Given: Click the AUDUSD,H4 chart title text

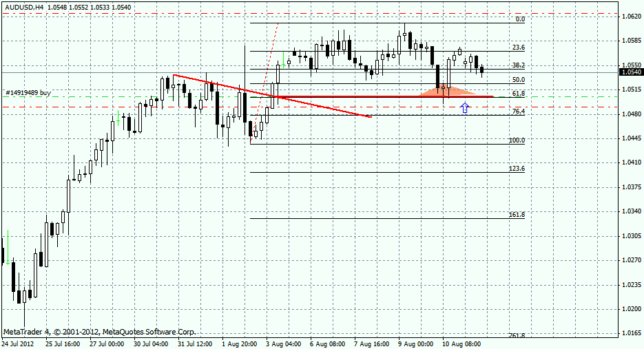Looking at the screenshot, I should pos(25,7).
